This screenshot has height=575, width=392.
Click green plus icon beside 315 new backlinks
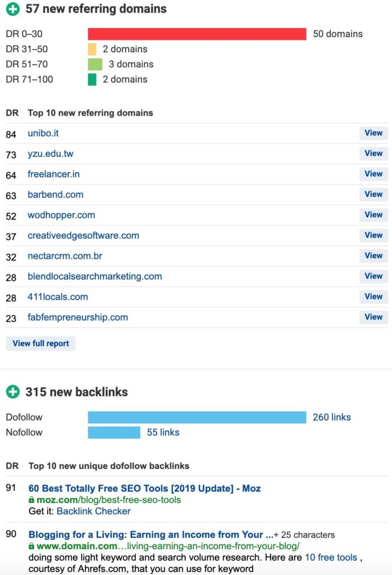click(x=12, y=392)
